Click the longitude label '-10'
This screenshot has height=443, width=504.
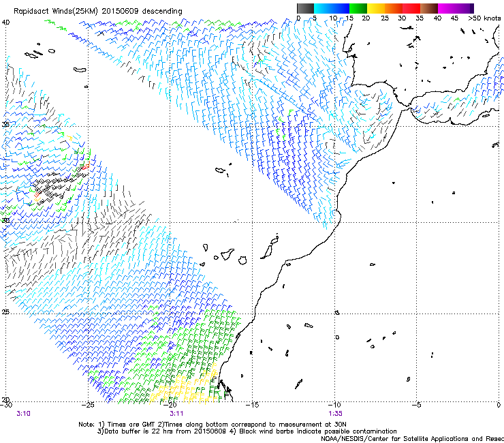[x=334, y=405]
